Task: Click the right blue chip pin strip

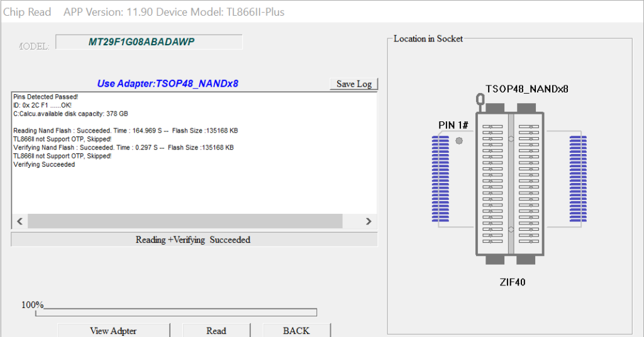Action: click(579, 179)
